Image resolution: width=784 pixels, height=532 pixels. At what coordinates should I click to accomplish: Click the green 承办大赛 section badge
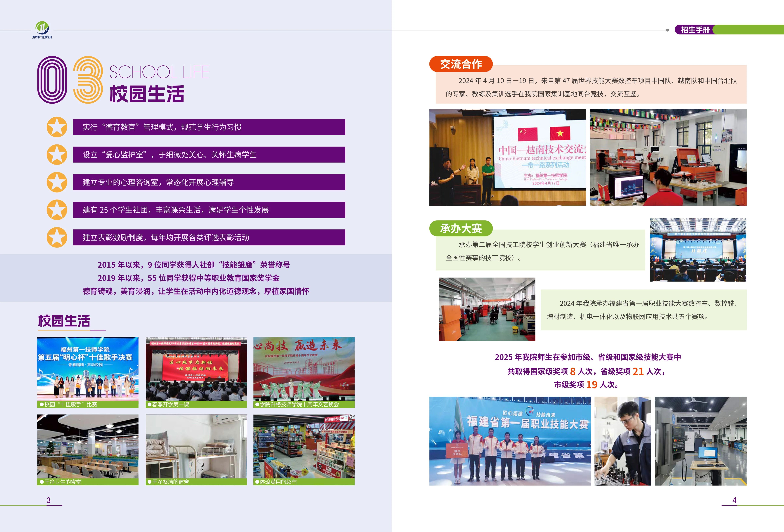(461, 228)
